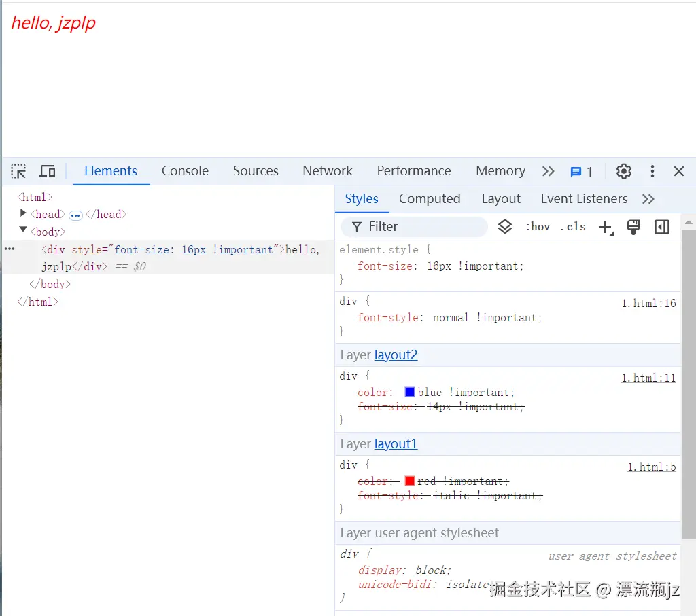
Task: Click the rendering emulation toolbar icon
Action: coord(633,226)
